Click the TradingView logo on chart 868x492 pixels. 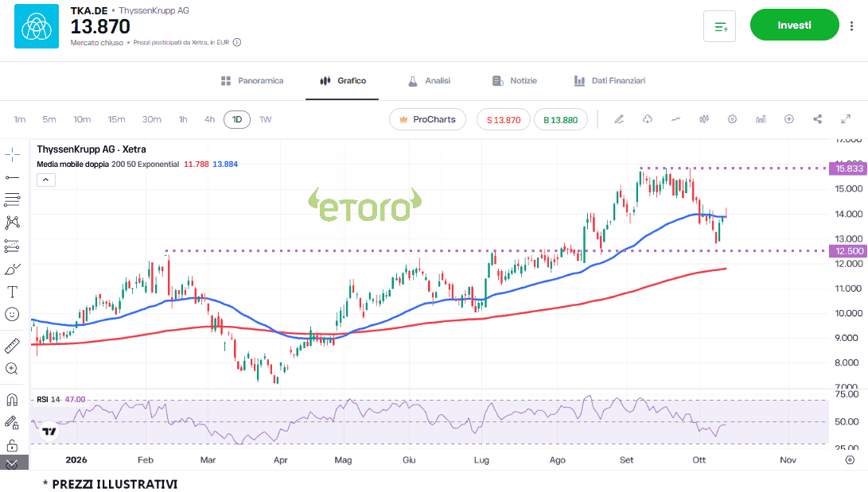49,432
